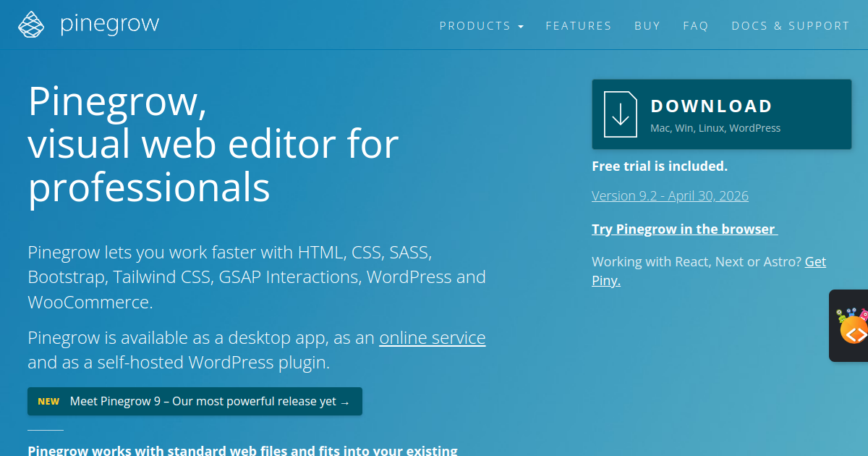Expand the Products dropdown arrow

pyautogui.click(x=521, y=27)
